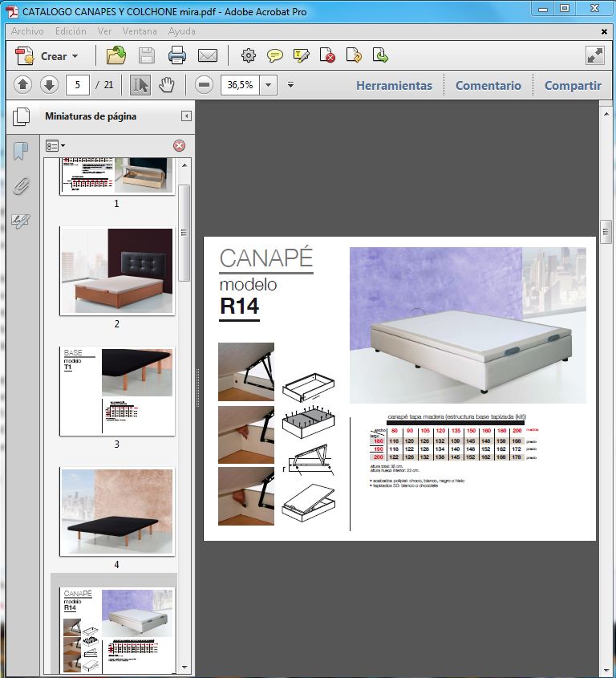Open the Attachments panel paperclip icon
This screenshot has width=616, height=678.
(21, 186)
